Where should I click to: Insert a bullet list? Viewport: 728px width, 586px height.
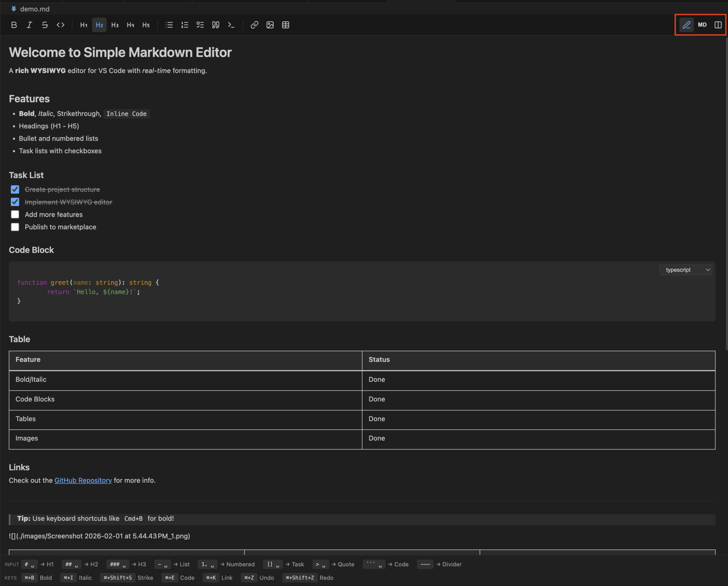(169, 25)
